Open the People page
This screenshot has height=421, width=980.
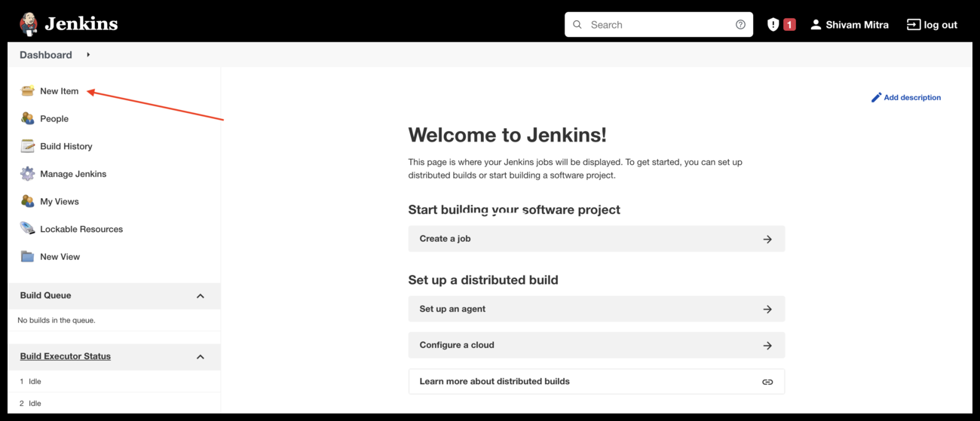click(x=54, y=119)
